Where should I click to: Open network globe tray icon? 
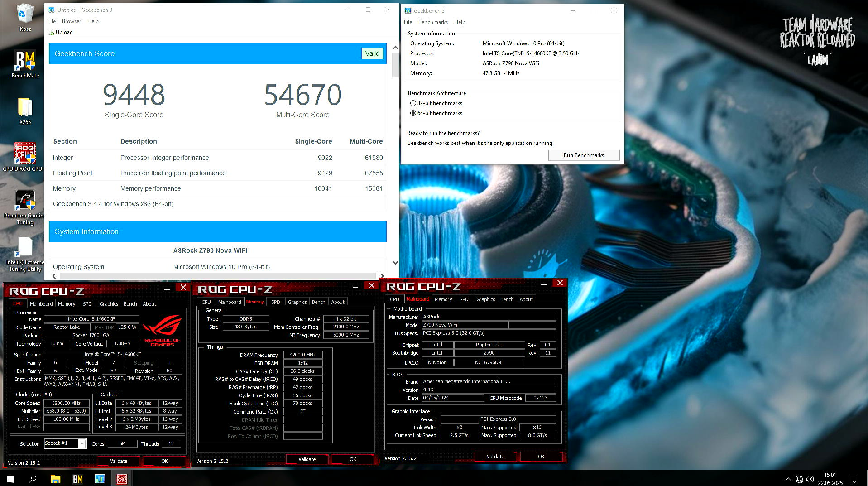[x=799, y=479]
